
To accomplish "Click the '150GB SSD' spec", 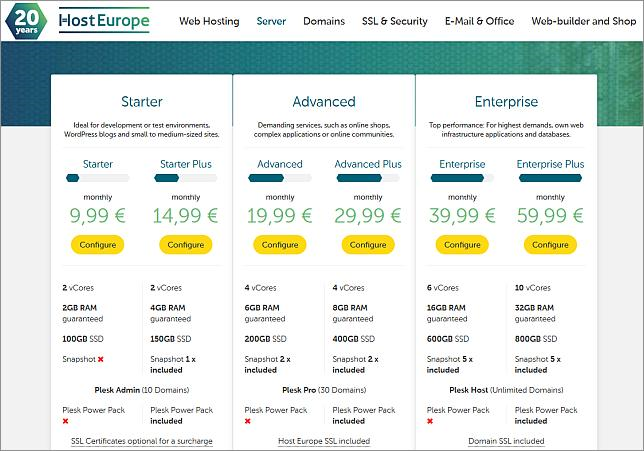I will pos(171,339).
